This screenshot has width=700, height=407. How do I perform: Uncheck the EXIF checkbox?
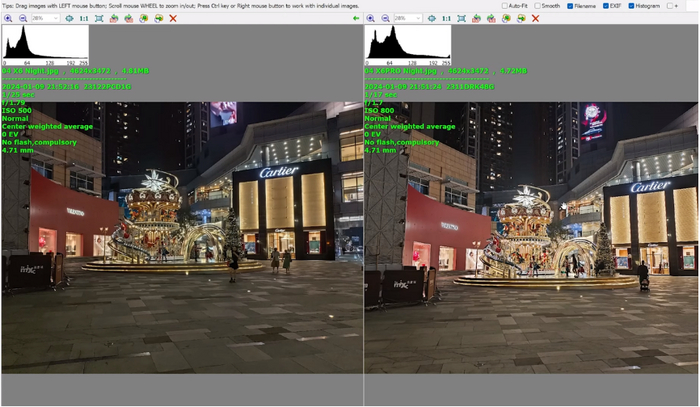605,6
